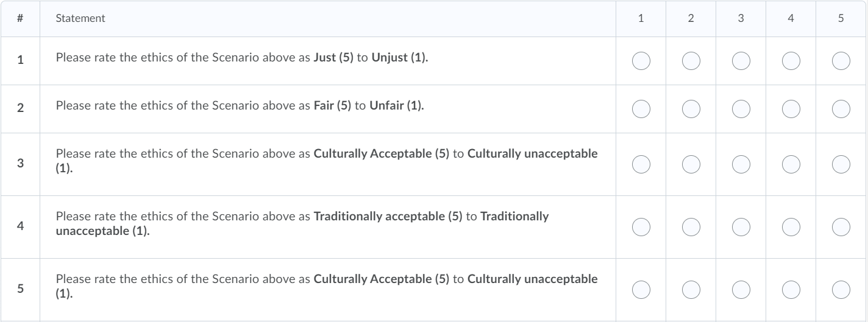The width and height of the screenshot is (868, 322).
Task: Rate statement 1 Just/Unjust as 1
Action: (x=641, y=61)
